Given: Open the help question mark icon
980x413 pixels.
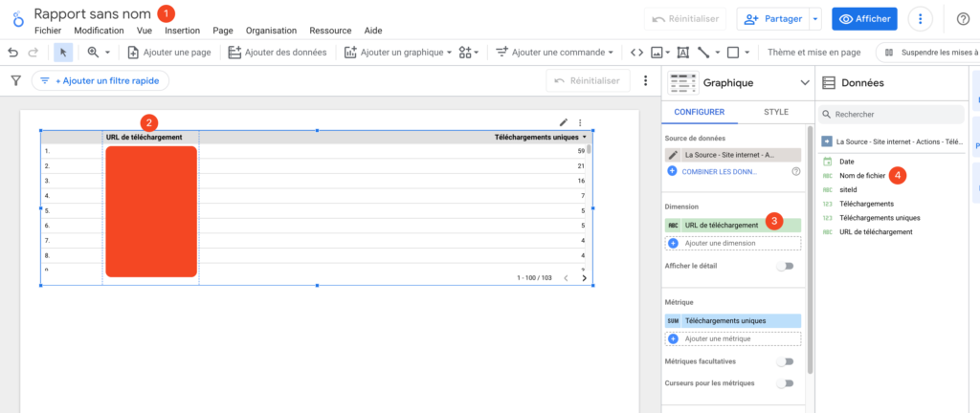Looking at the screenshot, I should (x=963, y=19).
